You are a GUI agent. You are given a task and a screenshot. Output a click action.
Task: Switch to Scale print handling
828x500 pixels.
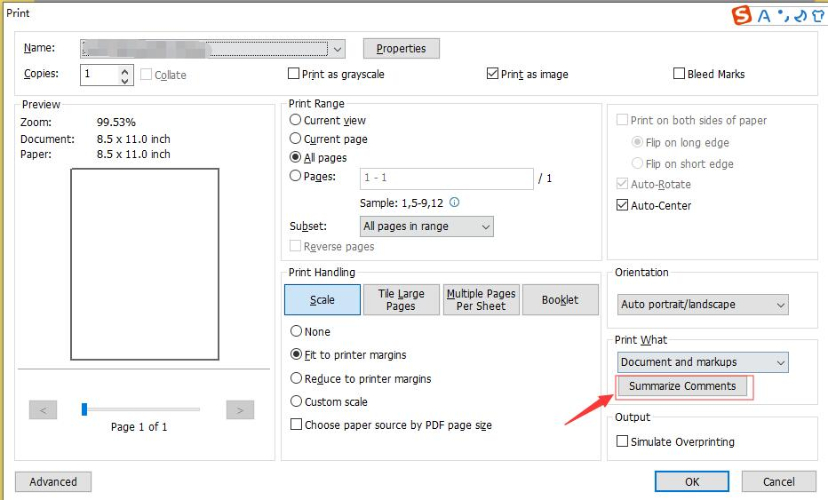pos(323,299)
